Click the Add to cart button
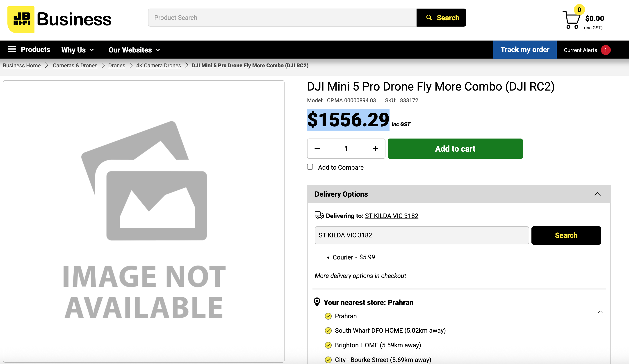This screenshot has height=364, width=629. [455, 149]
